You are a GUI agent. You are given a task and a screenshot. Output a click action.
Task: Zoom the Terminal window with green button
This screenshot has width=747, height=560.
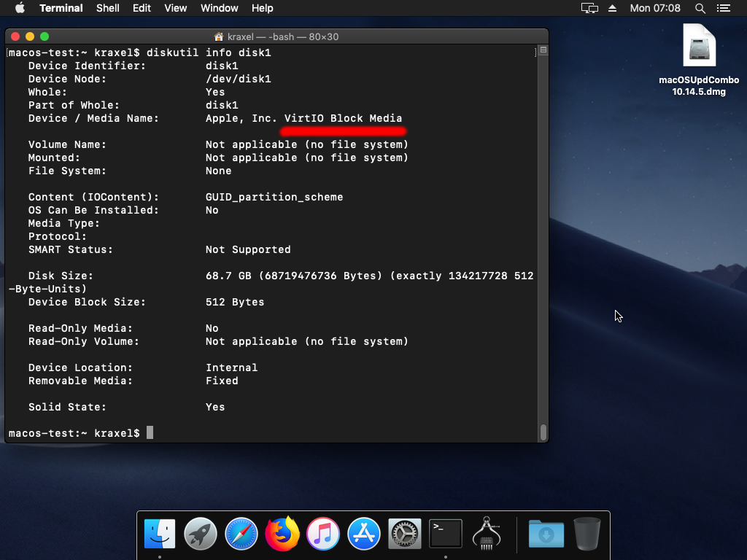(44, 36)
